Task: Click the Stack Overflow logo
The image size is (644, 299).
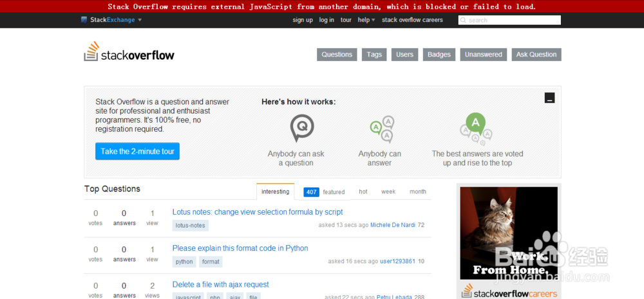Action: point(129,51)
